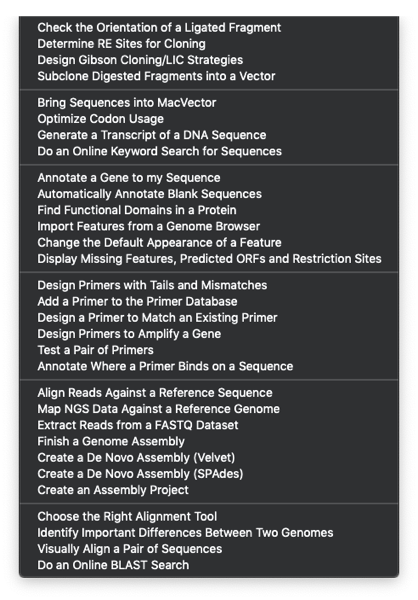The width and height of the screenshot is (418, 600).
Task: Open Find Functional Domains in a Protein
Action: [209, 210]
